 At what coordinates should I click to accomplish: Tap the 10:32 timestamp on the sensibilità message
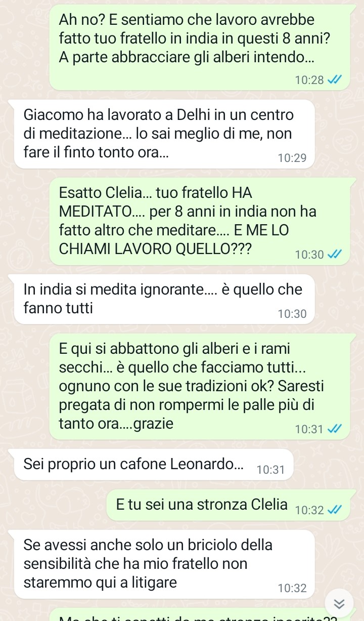(292, 588)
